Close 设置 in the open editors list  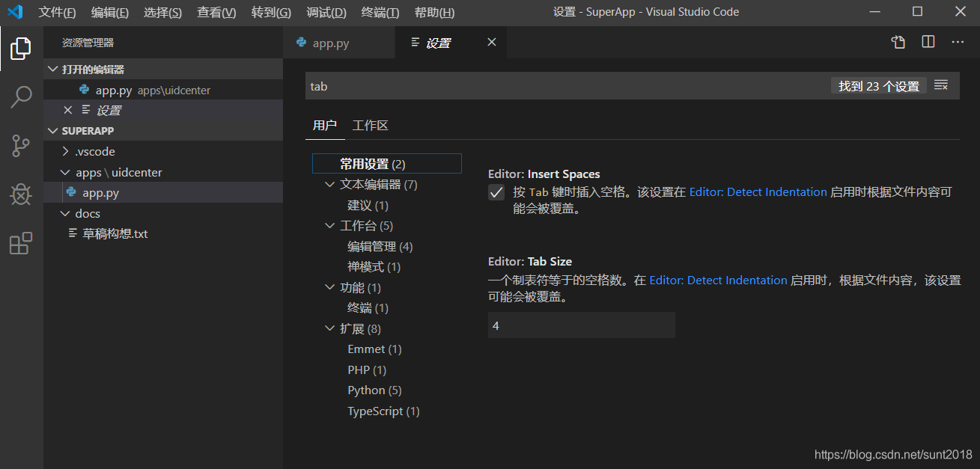(68, 110)
